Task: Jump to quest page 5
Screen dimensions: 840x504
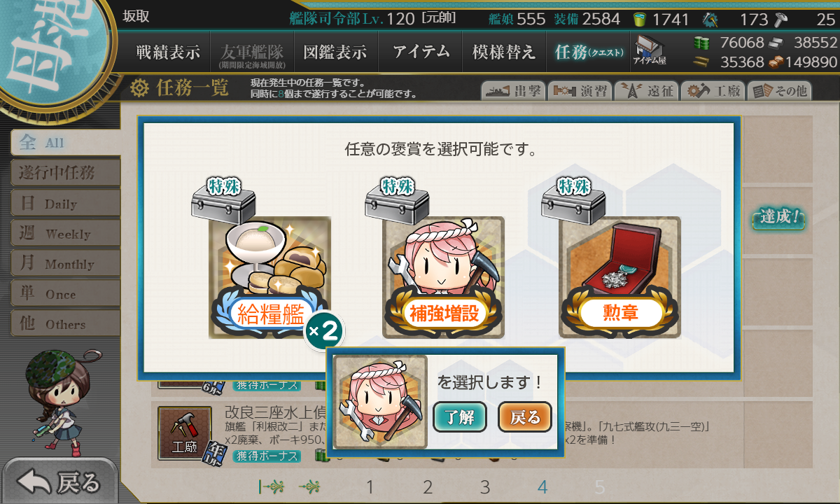Action: pyautogui.click(x=599, y=487)
